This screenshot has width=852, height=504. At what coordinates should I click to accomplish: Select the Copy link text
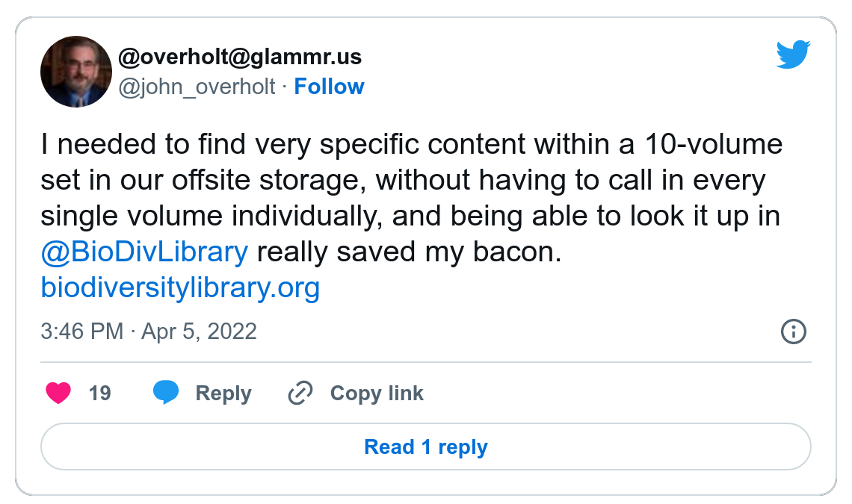pyautogui.click(x=377, y=393)
